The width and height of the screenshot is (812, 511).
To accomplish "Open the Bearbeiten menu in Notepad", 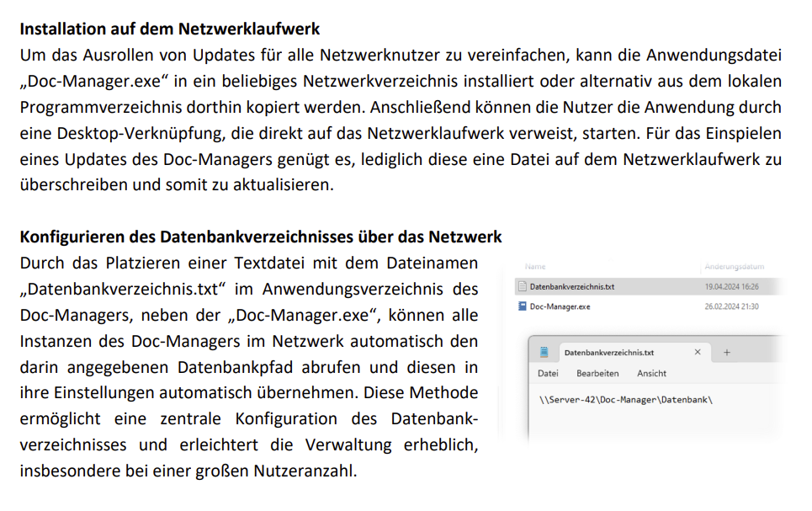I will click(x=597, y=373).
